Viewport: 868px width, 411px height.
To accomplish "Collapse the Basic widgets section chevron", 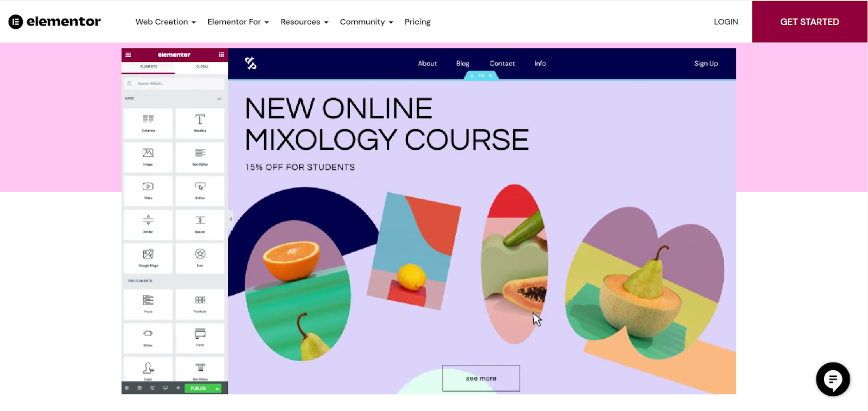I will pos(219,99).
